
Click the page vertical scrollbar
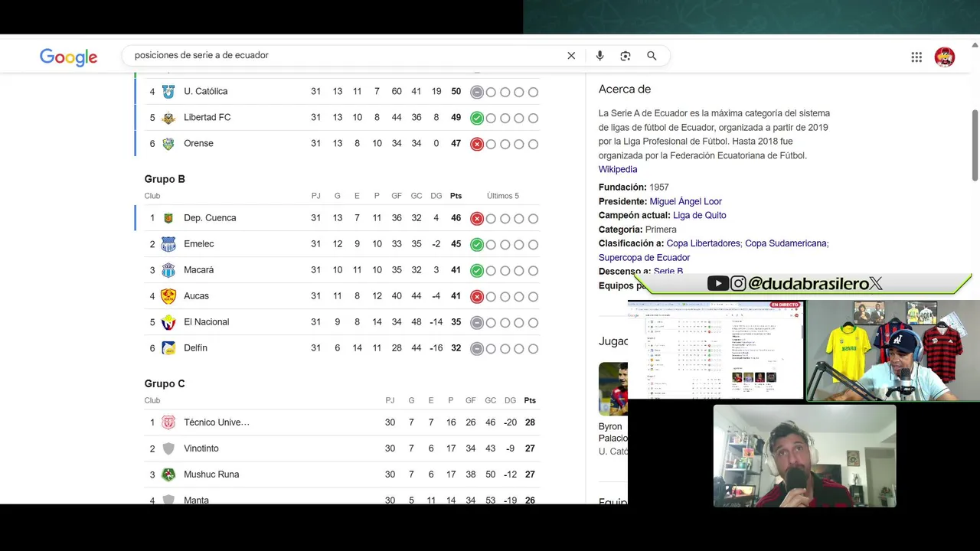[975, 145]
